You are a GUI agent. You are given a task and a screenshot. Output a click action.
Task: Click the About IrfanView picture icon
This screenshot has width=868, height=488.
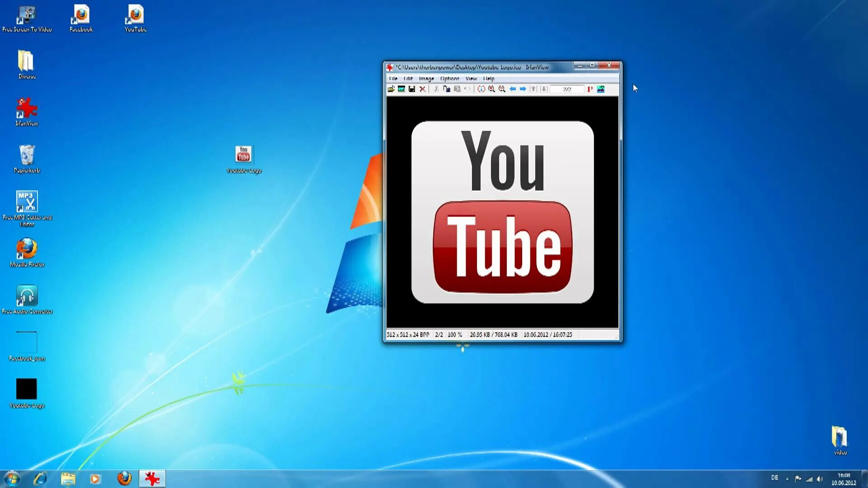click(601, 89)
